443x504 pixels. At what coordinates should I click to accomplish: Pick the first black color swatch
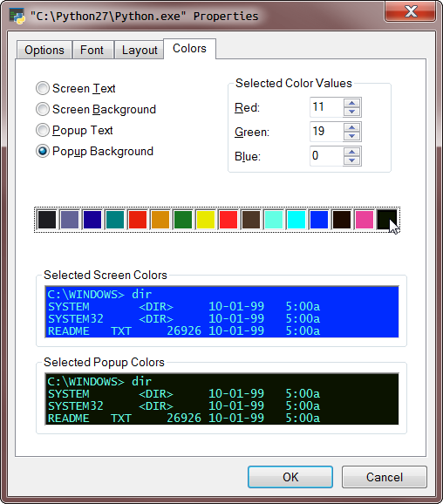click(47, 220)
